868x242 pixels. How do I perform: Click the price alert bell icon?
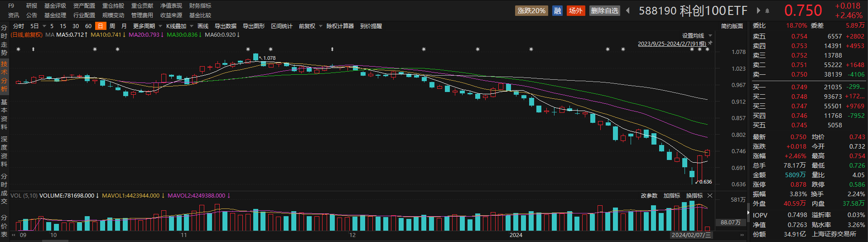(767, 10)
